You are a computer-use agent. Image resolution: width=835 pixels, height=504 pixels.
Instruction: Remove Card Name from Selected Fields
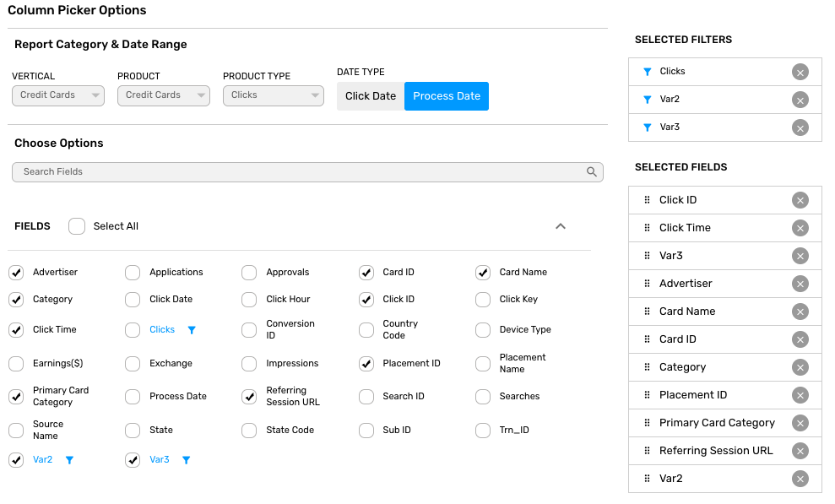point(800,312)
